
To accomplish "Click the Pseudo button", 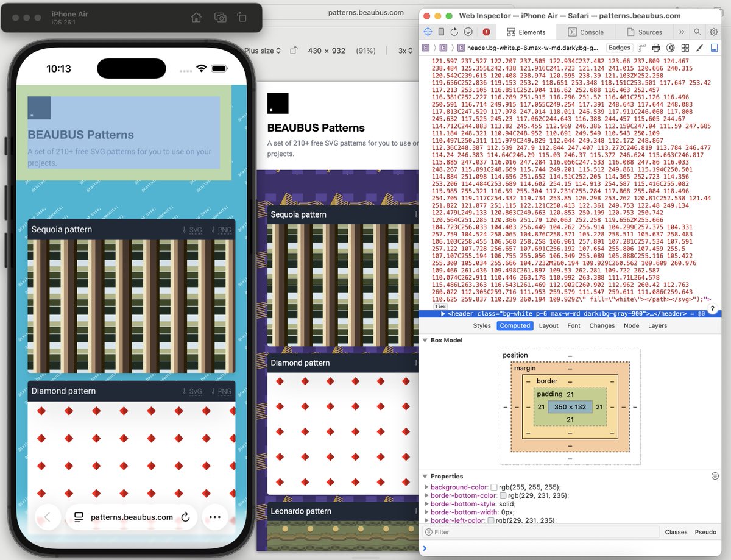I will 705,532.
